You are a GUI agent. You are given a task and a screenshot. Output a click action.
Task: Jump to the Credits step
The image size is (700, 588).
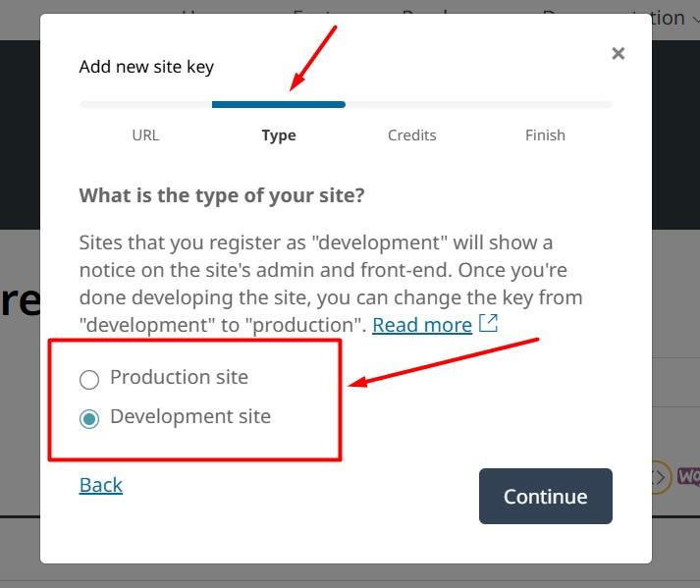coord(411,135)
